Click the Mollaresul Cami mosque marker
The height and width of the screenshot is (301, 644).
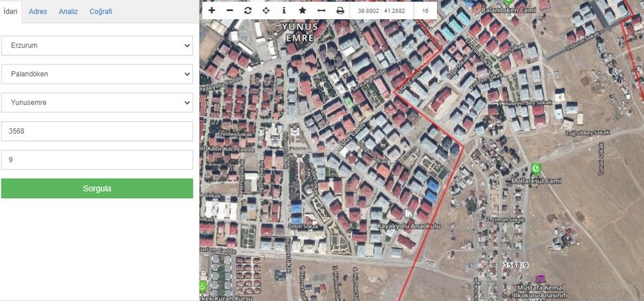click(536, 168)
